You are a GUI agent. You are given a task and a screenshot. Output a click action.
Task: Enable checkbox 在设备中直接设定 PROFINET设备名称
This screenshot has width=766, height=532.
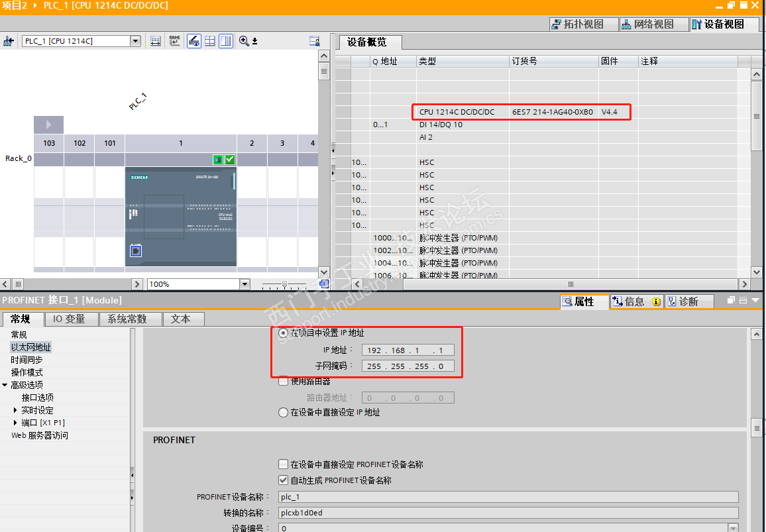coord(283,464)
